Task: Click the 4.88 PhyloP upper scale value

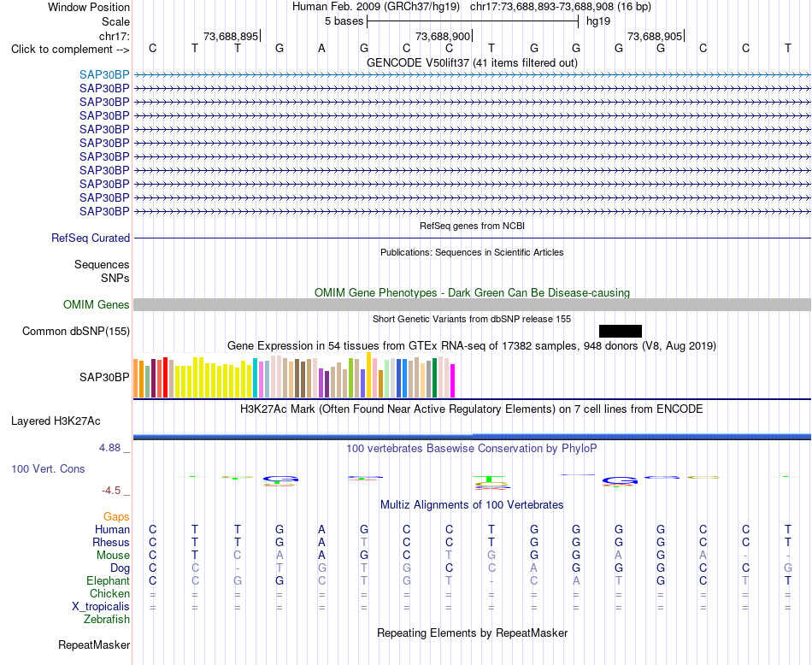Action: coord(109,448)
